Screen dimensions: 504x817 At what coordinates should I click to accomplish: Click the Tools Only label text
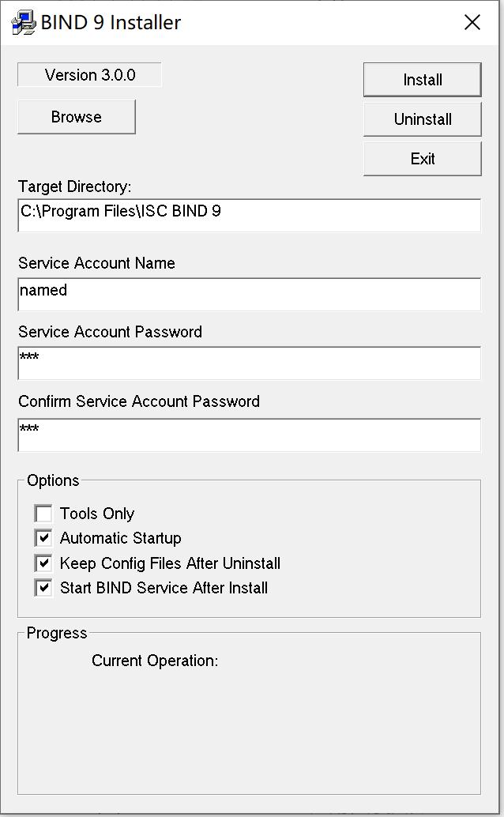(x=97, y=514)
